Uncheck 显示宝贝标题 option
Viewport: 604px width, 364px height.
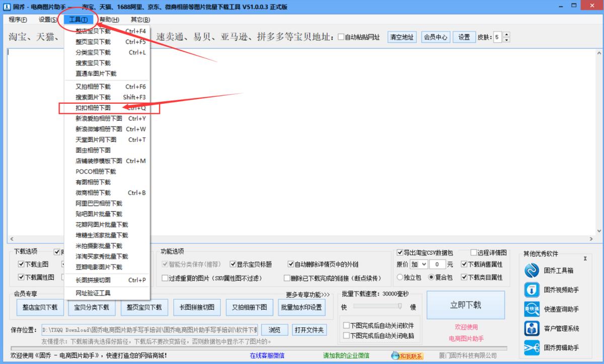tap(232, 263)
